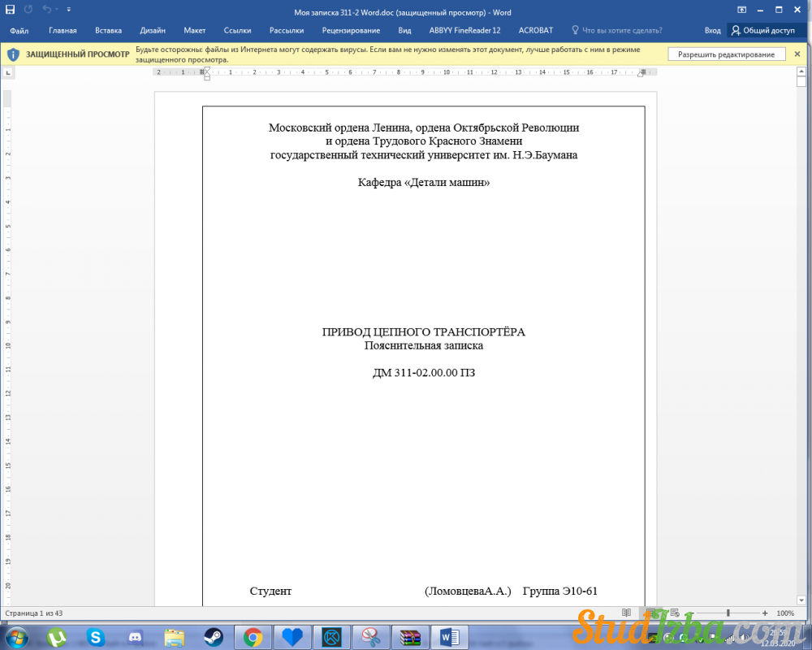The height and width of the screenshot is (650, 812).
Task: Close the protected view warning bar
Action: coord(800,54)
